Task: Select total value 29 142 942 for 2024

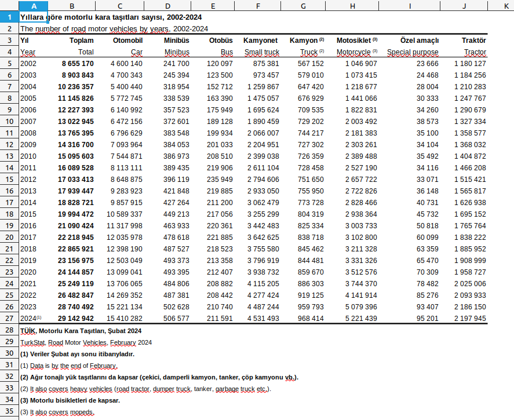Action: coord(76,319)
